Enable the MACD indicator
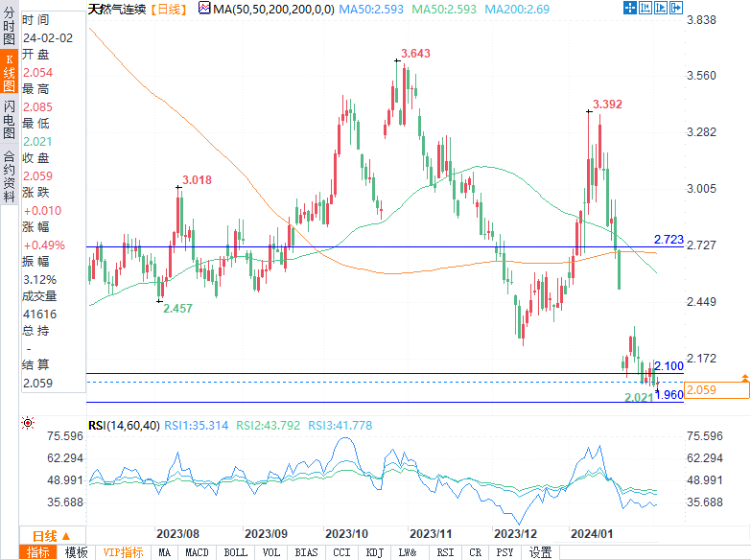 click(x=197, y=552)
